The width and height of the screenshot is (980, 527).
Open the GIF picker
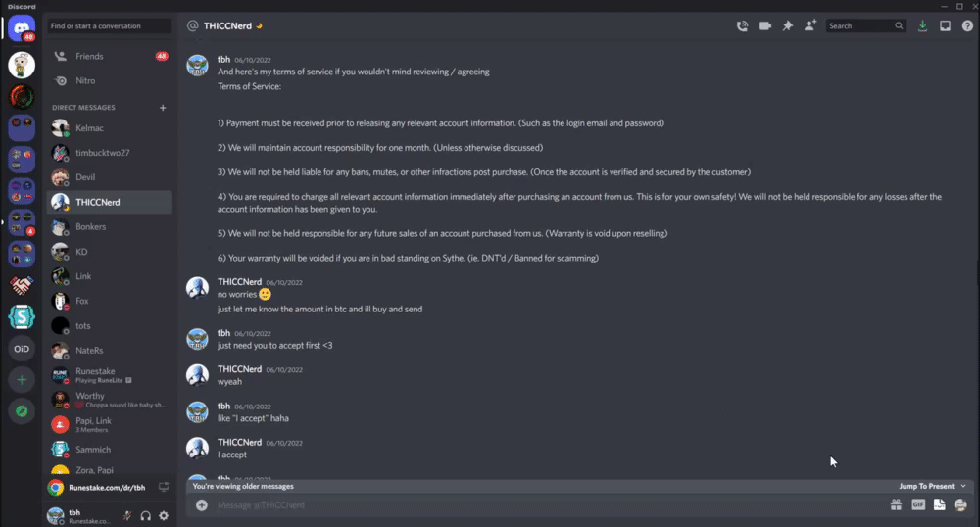pyautogui.click(x=918, y=505)
